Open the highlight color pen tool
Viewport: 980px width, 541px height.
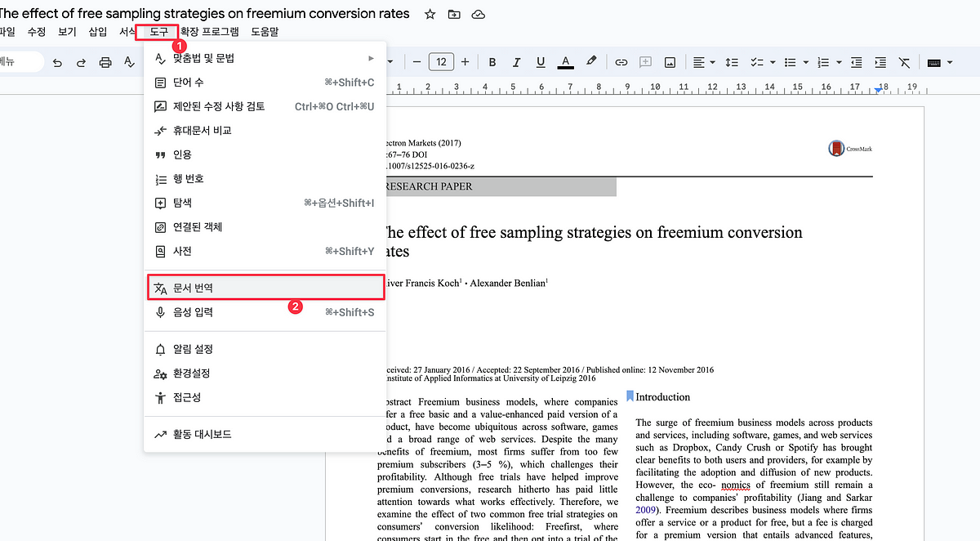pos(591,61)
